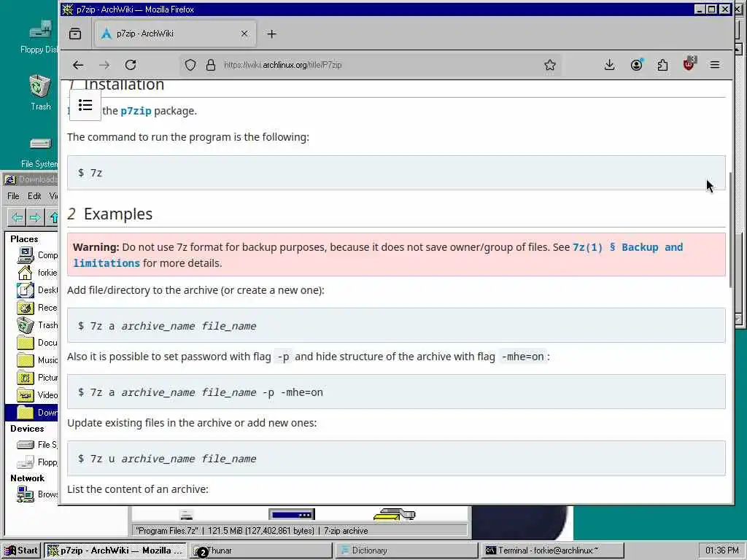Switch to Terminal taskbar button
Image resolution: width=747 pixels, height=560 pixels.
coord(553,551)
